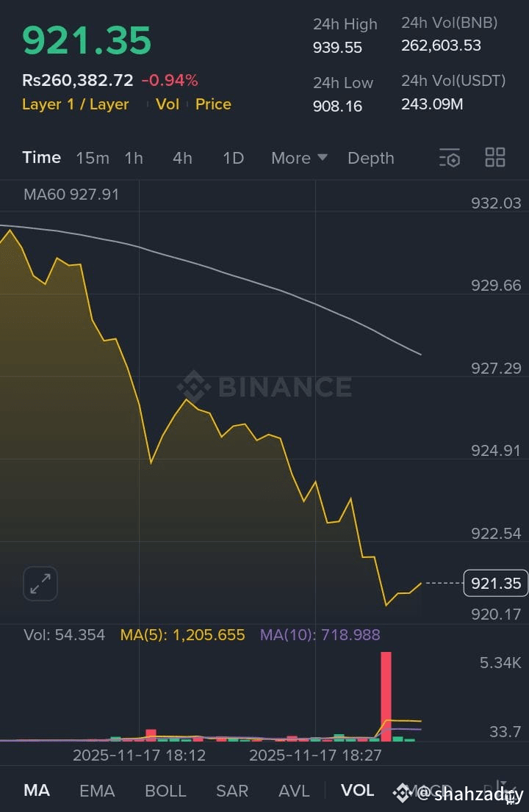Select the Time interval tab
The width and height of the screenshot is (529, 812).
(41, 157)
